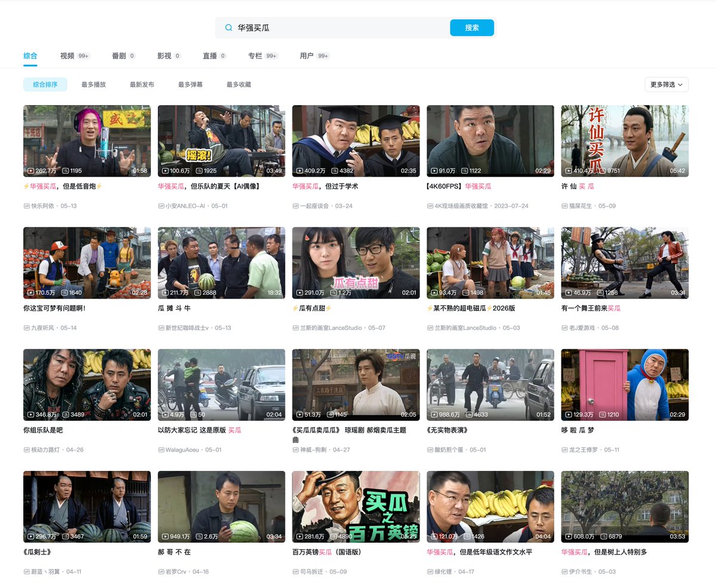Click the blue 搜索 button
This screenshot has height=588, width=716.
472,27
